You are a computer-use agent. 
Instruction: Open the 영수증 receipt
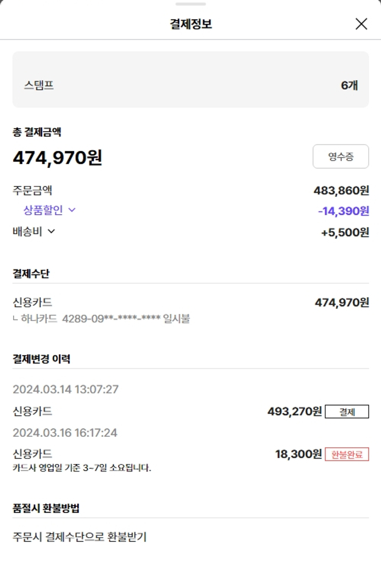coord(340,156)
